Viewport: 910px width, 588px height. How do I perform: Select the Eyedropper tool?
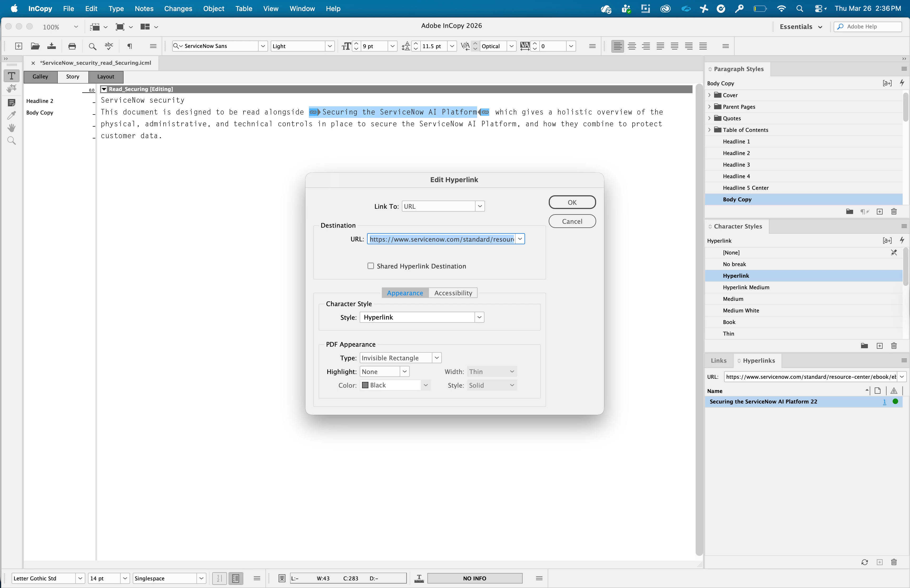pyautogui.click(x=12, y=115)
